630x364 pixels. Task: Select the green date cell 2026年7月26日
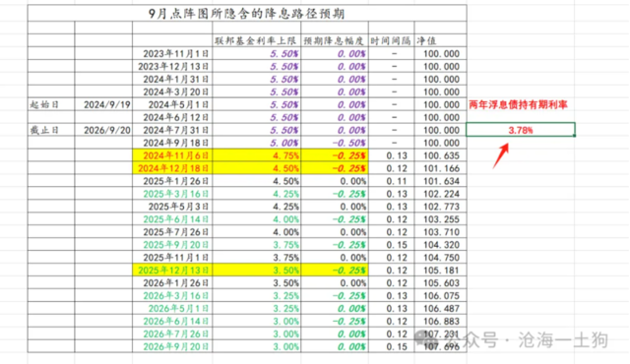[x=172, y=334]
